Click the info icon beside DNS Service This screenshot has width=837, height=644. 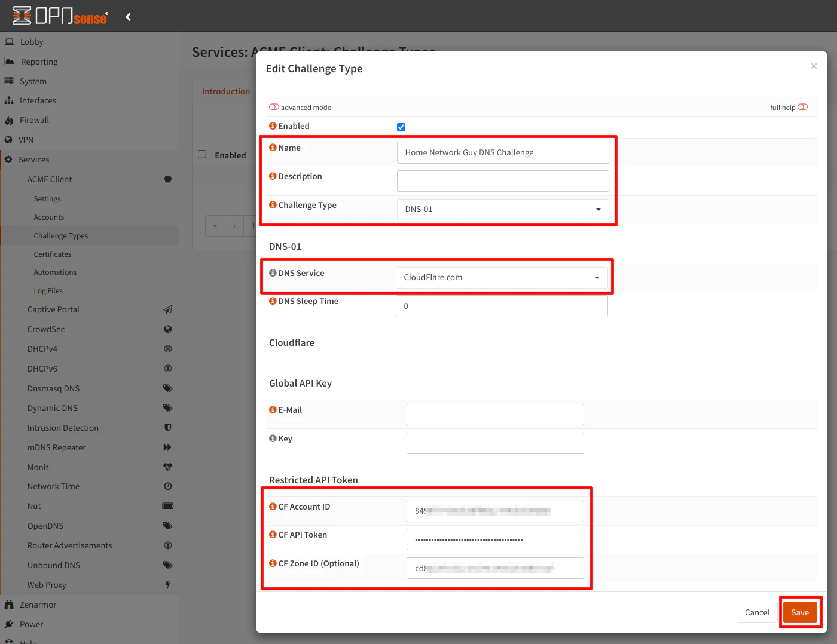tap(273, 273)
